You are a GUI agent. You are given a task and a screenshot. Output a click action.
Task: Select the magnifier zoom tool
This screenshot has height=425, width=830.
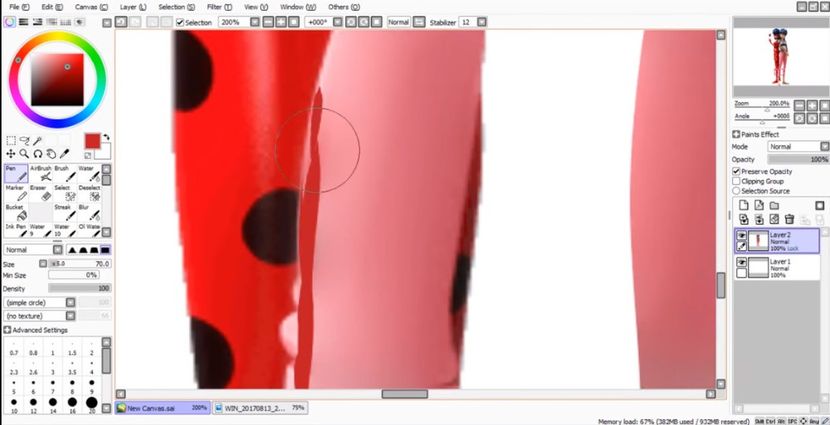pyautogui.click(x=24, y=154)
